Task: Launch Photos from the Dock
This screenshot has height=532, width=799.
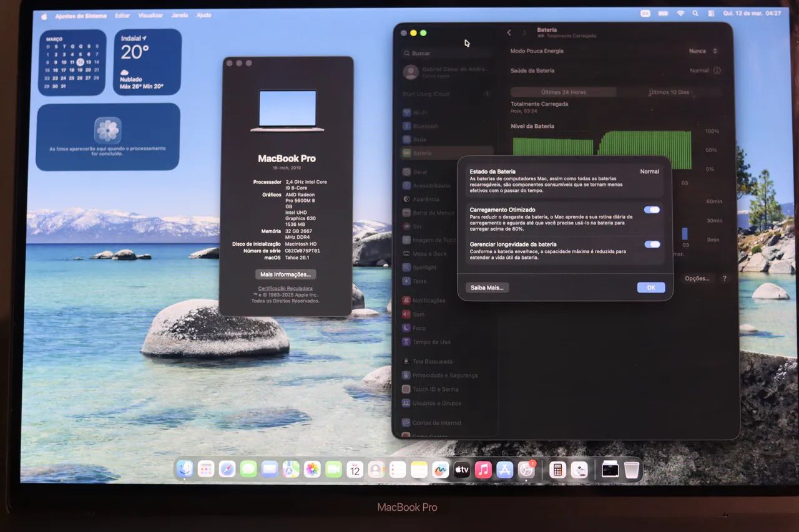Action: pyautogui.click(x=312, y=469)
